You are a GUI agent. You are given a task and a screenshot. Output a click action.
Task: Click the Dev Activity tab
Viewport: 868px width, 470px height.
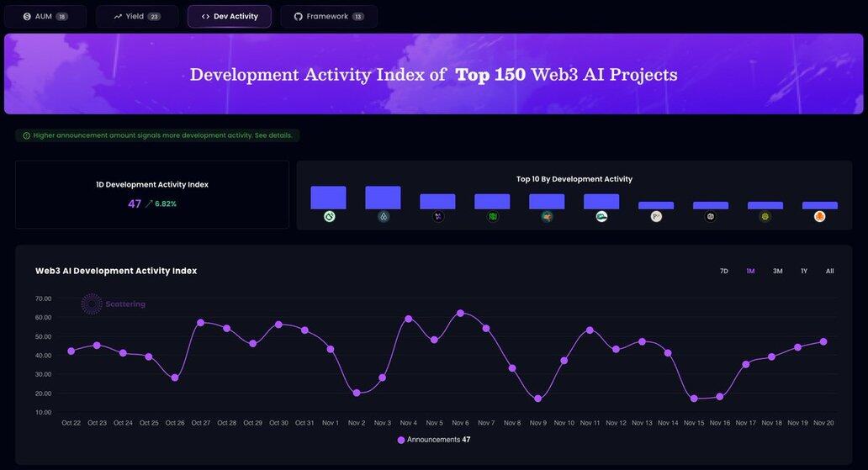tap(230, 17)
